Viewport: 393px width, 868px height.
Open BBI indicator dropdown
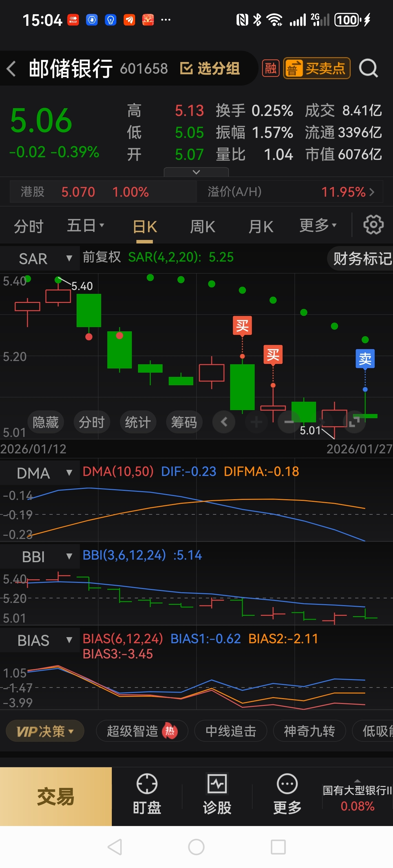40,557
